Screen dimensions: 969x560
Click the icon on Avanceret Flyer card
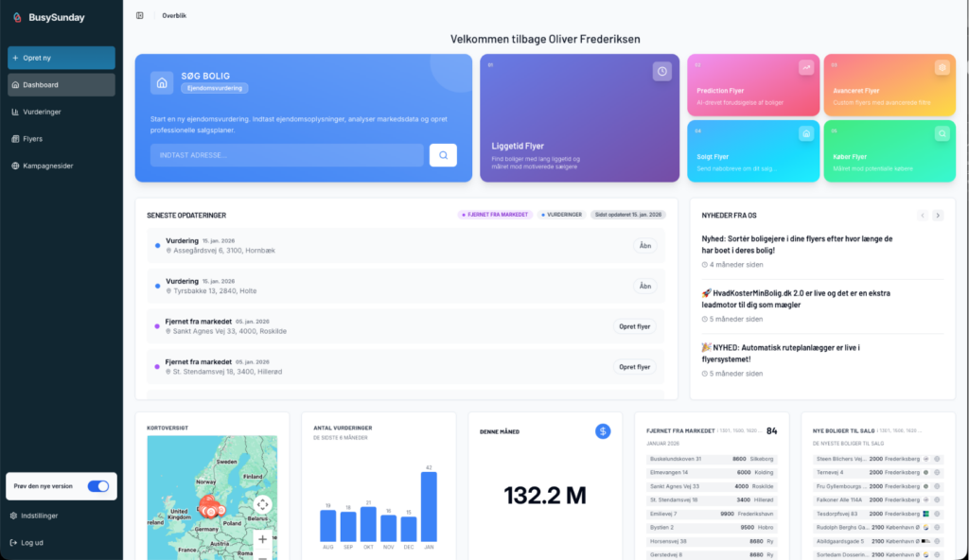click(x=942, y=67)
